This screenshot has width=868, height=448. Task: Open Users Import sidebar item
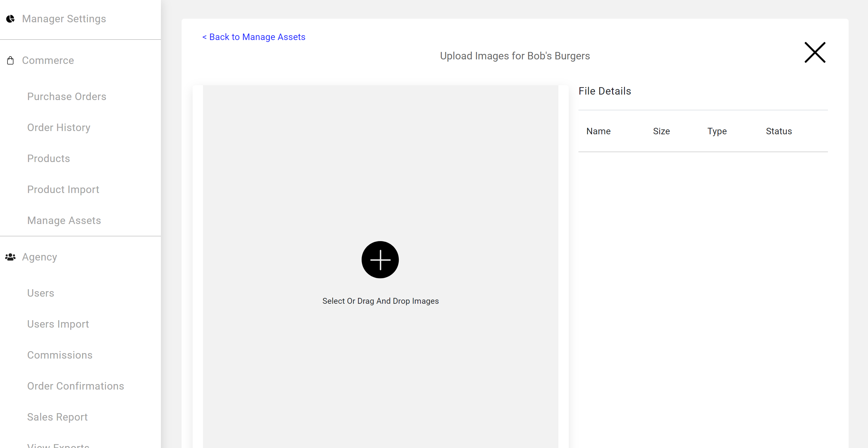pyautogui.click(x=58, y=324)
